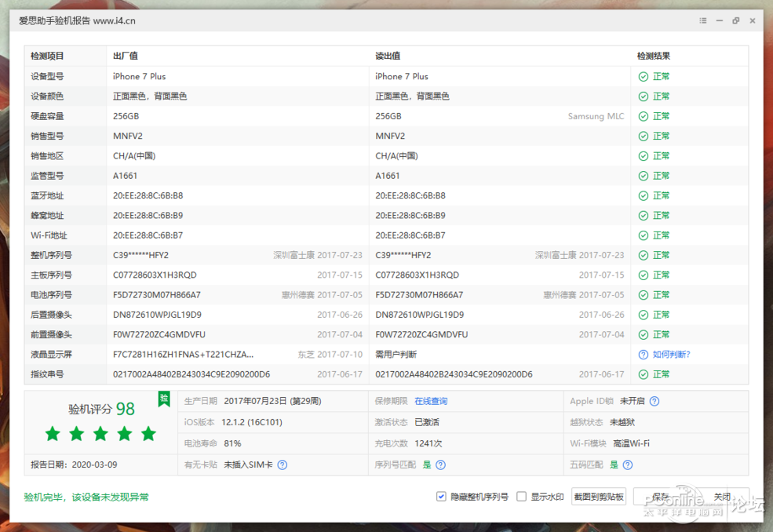
Task: Click the charge count 1241次
Action: click(428, 444)
